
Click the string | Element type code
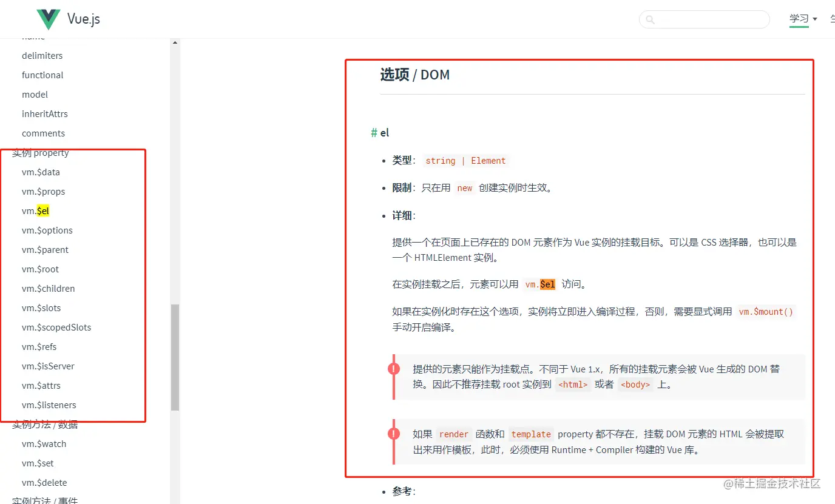(465, 161)
